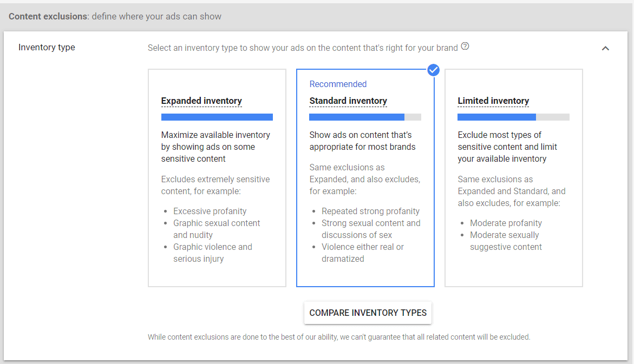Click the Recommended label
Screen dimensions: 634x364
click(x=338, y=84)
